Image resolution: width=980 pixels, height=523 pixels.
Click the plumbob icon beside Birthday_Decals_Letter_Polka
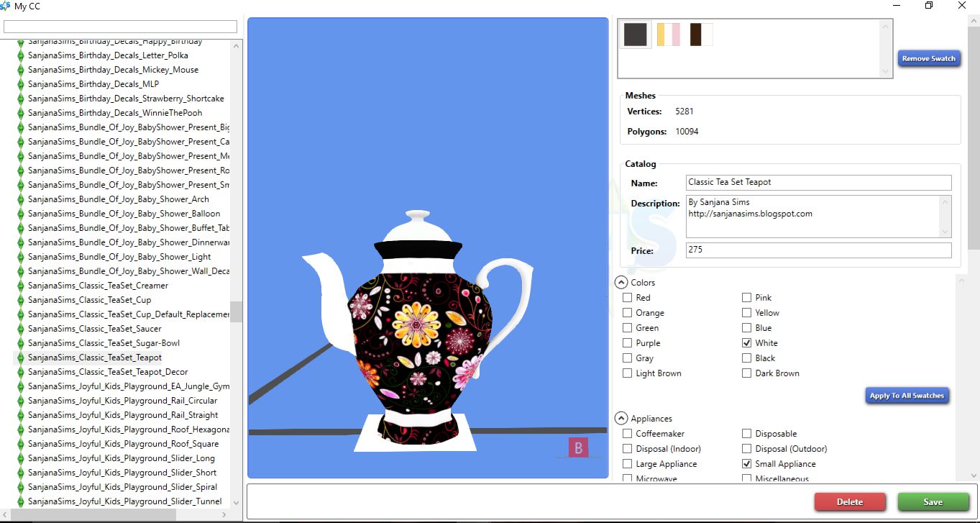point(21,55)
